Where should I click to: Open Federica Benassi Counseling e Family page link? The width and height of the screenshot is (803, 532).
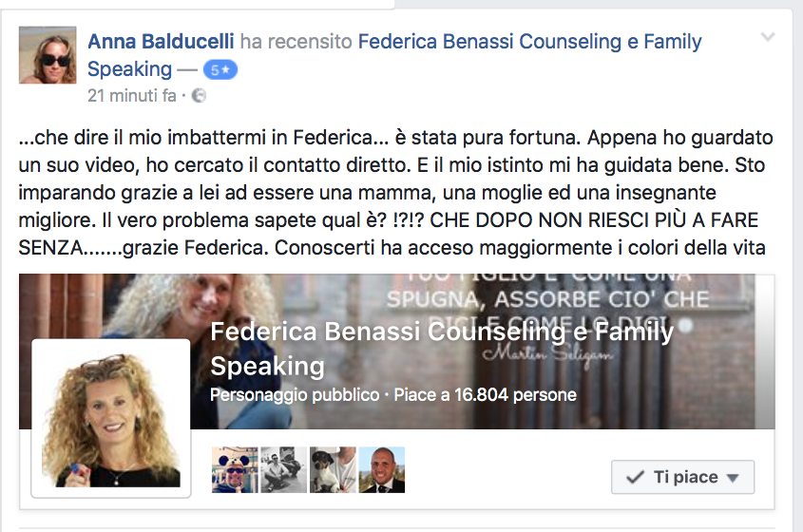[x=529, y=42]
